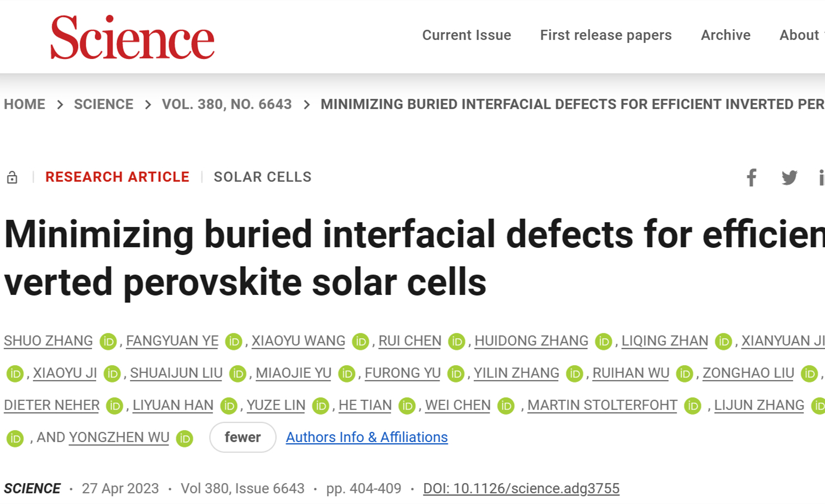Navigate to HOME breadcrumb
The width and height of the screenshot is (825, 504).
click(x=24, y=104)
